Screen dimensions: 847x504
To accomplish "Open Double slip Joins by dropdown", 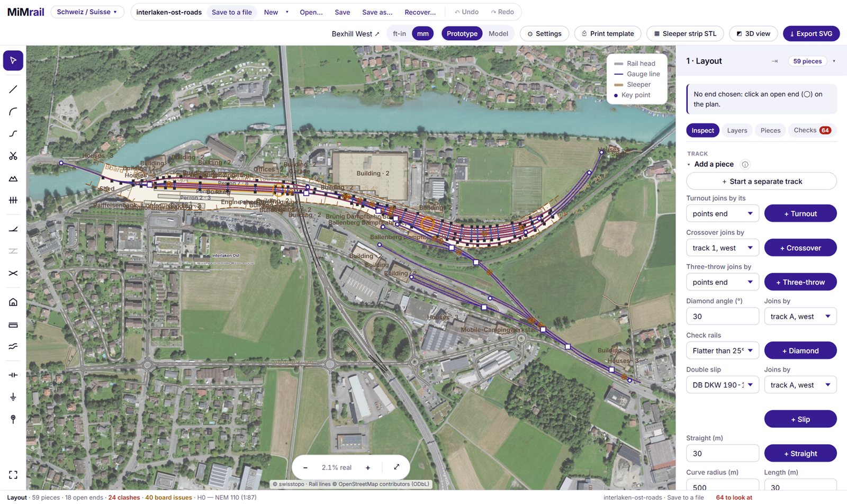I will 800,385.
